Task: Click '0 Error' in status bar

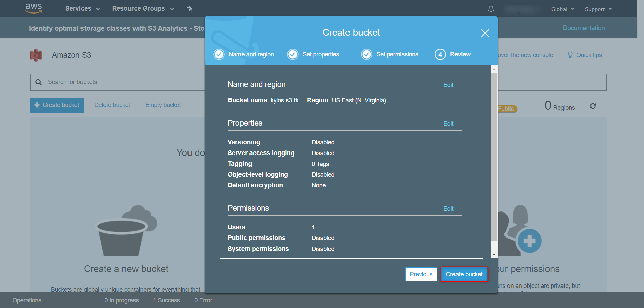Action: [203, 300]
